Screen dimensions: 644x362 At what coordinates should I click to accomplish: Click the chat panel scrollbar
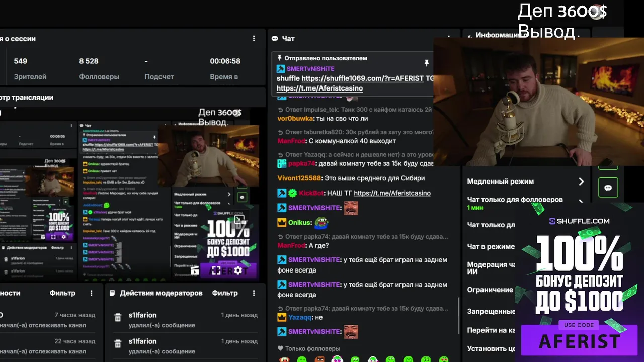(458, 316)
